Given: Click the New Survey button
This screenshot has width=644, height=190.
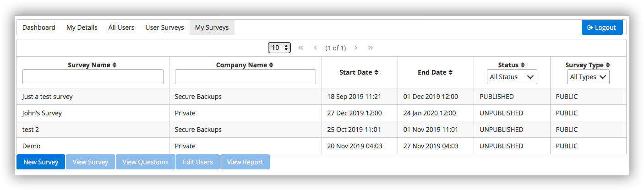Looking at the screenshot, I should point(41,162).
